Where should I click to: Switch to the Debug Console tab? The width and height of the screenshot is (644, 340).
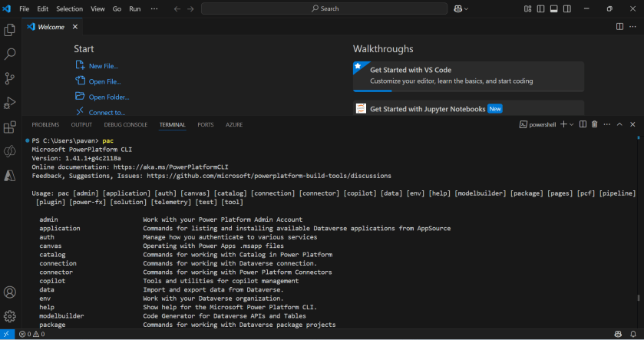point(125,124)
